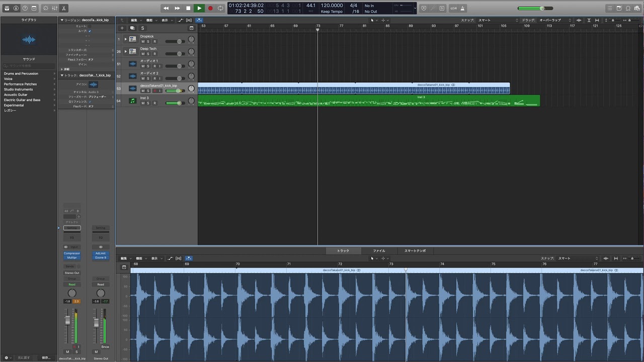The image size is (644, 362).
Task: Open the left-click tool pointer dropdown
Action: point(373,20)
